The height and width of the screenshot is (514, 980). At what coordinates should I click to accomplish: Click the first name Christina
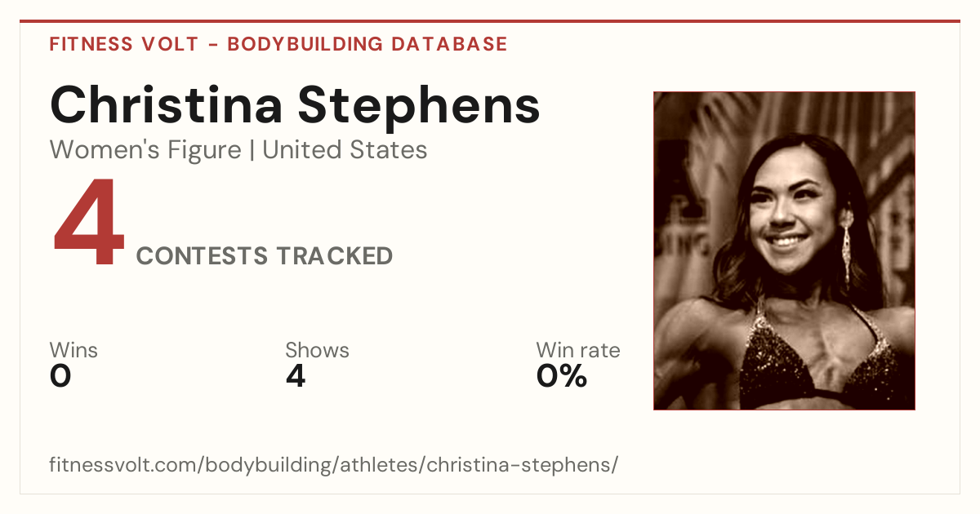167,105
